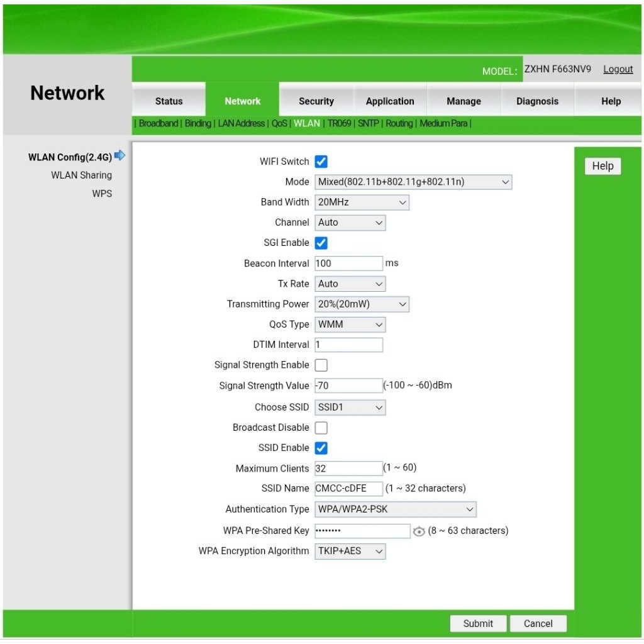
Task: Open WPA Encryption Algorithm dropdown
Action: click(x=350, y=551)
